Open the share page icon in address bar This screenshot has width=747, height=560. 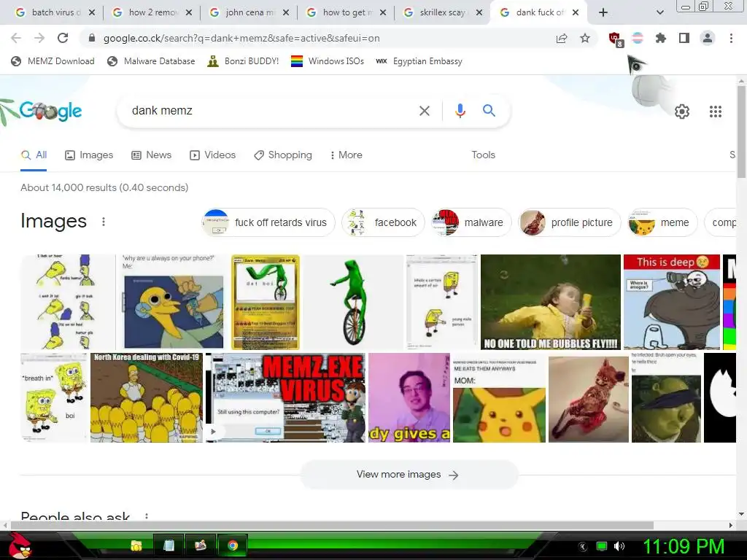coord(562,38)
